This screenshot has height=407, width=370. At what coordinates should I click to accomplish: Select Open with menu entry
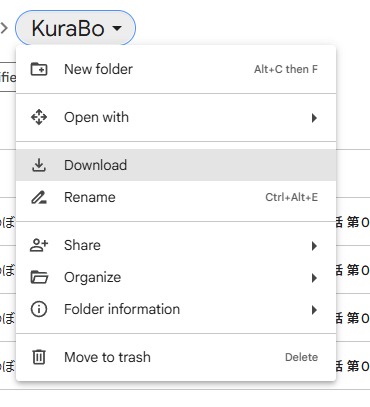(x=176, y=117)
